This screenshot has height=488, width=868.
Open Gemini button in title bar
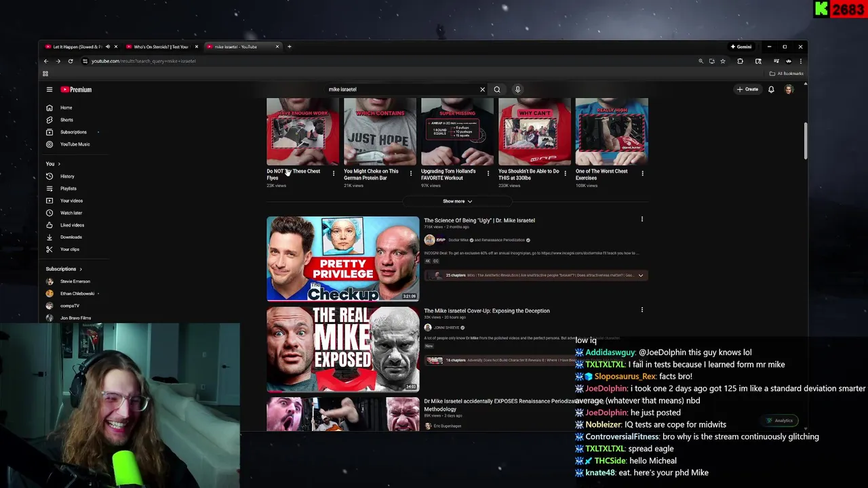[741, 47]
